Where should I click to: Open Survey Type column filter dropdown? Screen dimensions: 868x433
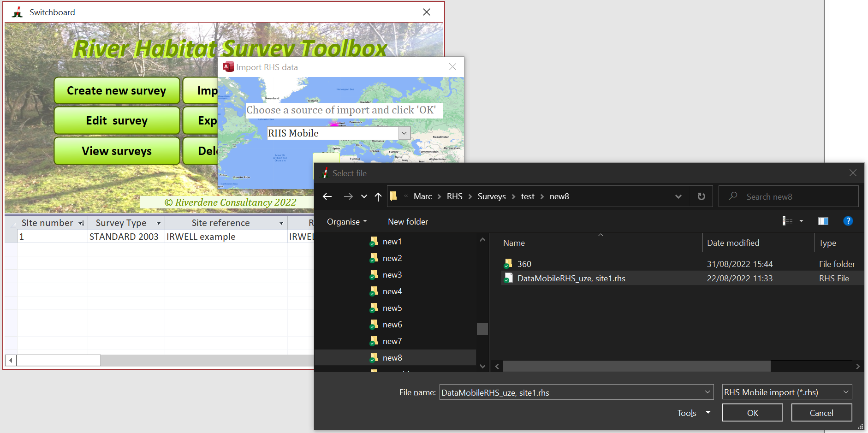click(159, 223)
